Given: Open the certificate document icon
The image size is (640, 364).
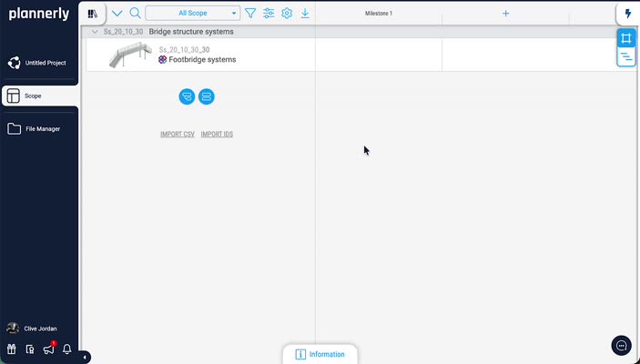Looking at the screenshot, I should [30, 349].
